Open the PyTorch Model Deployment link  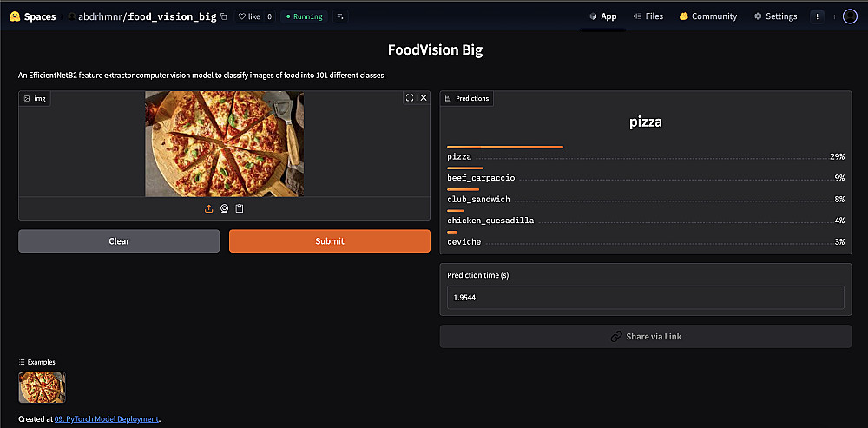(106, 419)
